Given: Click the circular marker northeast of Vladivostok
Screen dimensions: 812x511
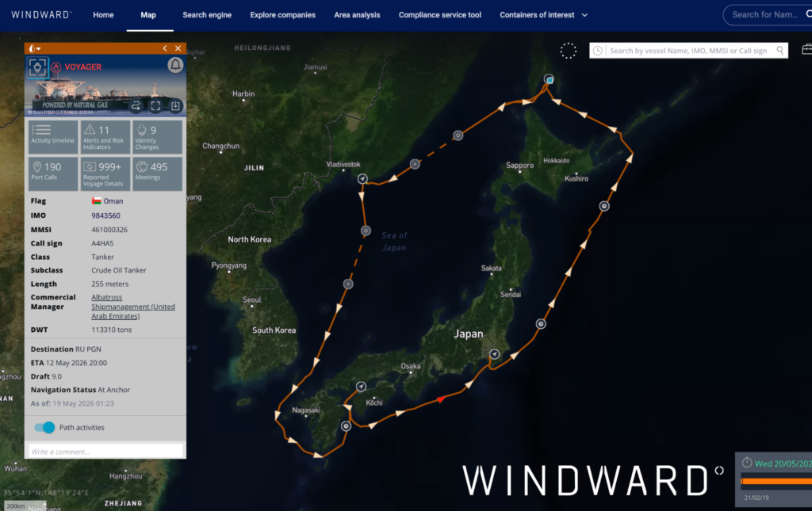Looking at the screenshot, I should pyautogui.click(x=415, y=164).
